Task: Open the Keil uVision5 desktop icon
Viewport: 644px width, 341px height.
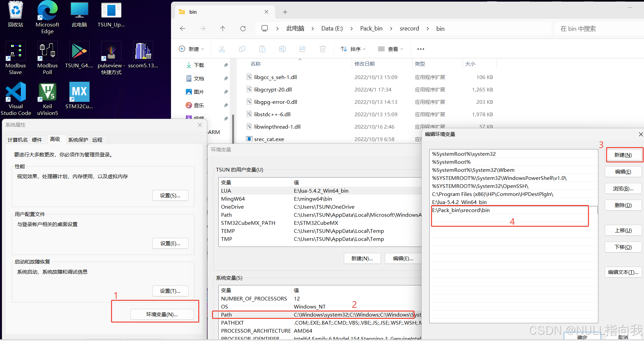Action: [x=47, y=99]
